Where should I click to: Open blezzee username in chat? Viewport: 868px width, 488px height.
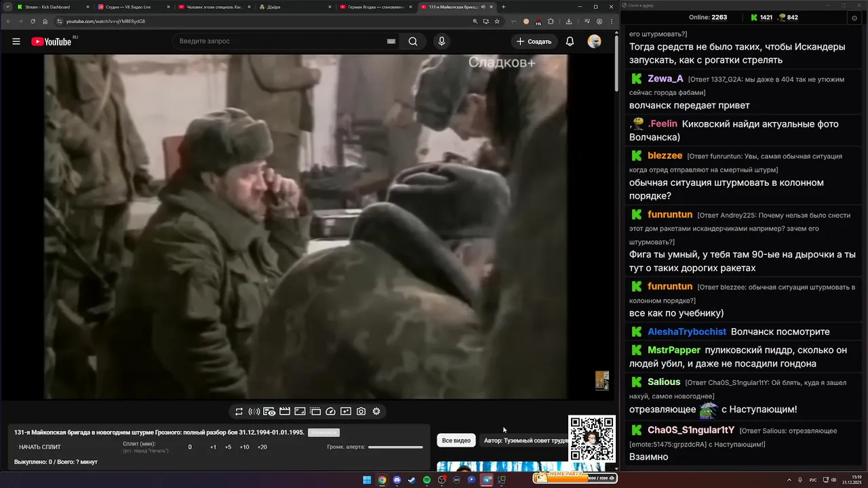tap(665, 156)
